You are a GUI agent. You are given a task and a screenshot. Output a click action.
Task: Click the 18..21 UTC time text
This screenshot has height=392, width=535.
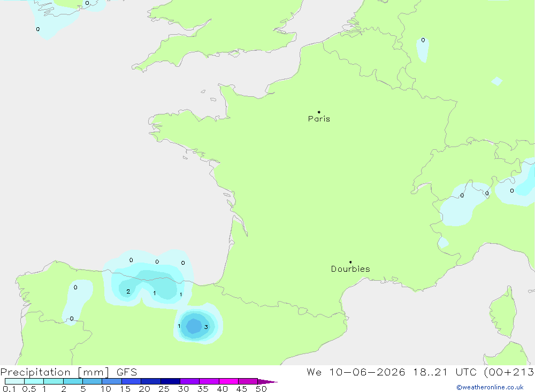coord(446,372)
